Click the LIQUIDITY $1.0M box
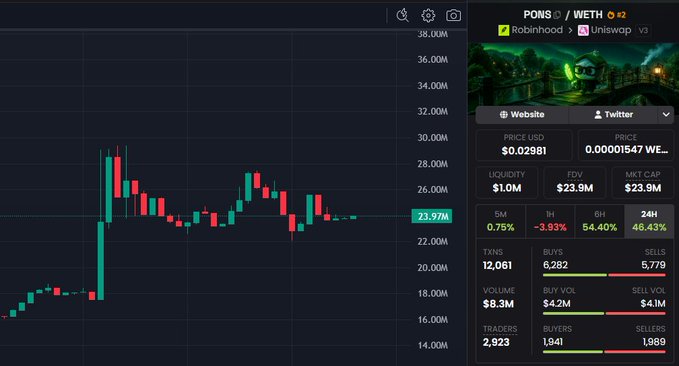Screen dimensions: 679x366 [x=507, y=182]
